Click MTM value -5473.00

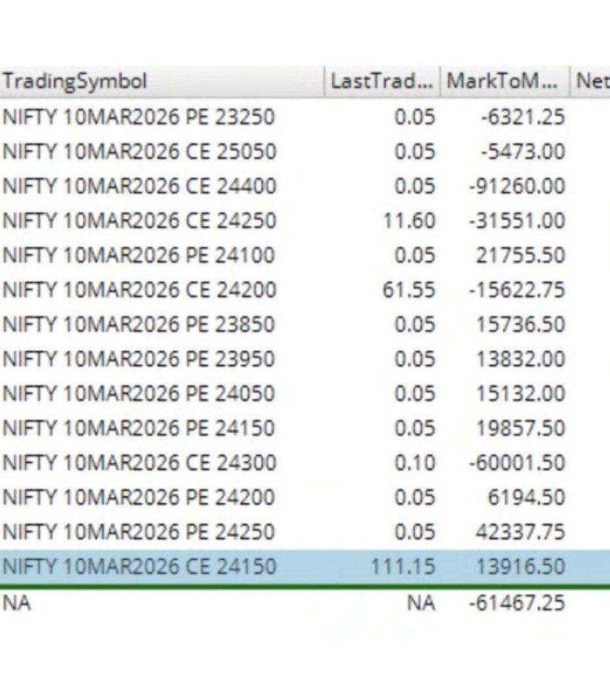coord(522,152)
